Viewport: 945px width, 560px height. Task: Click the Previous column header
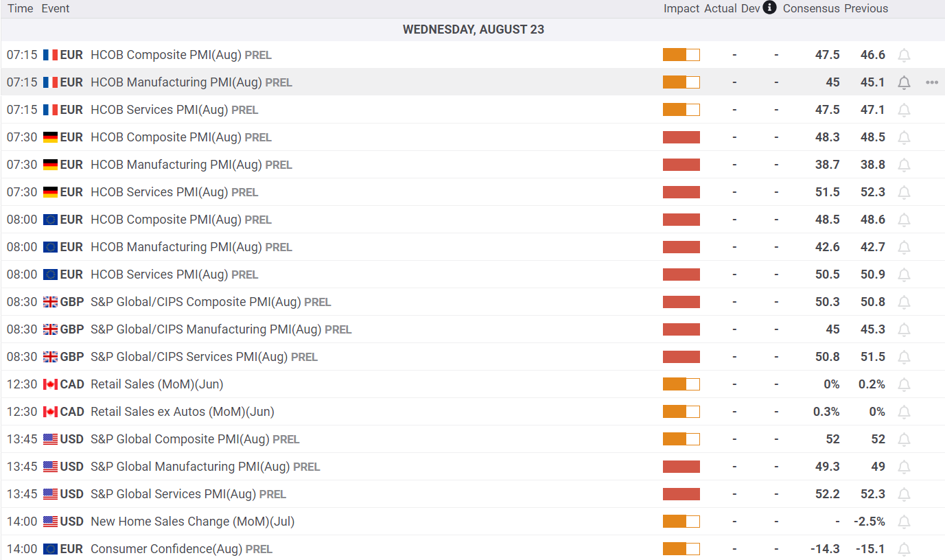click(x=866, y=8)
